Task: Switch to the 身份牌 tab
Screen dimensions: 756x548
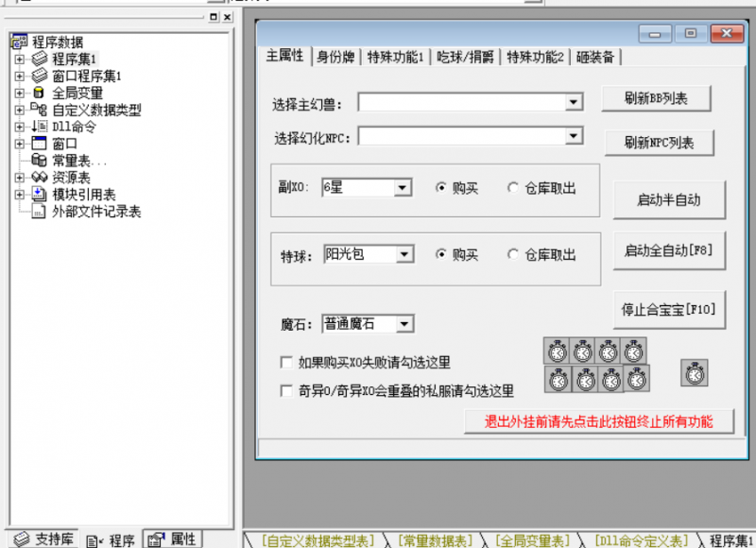Action: tap(336, 57)
